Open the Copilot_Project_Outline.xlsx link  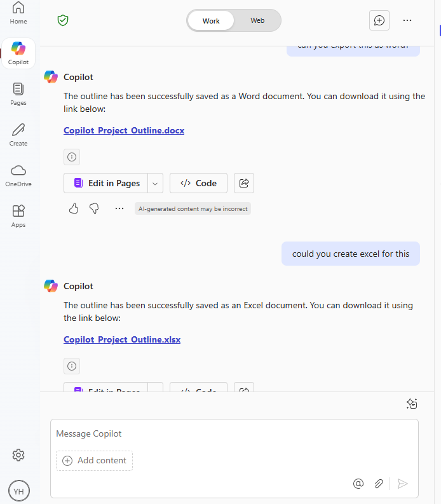tap(122, 339)
